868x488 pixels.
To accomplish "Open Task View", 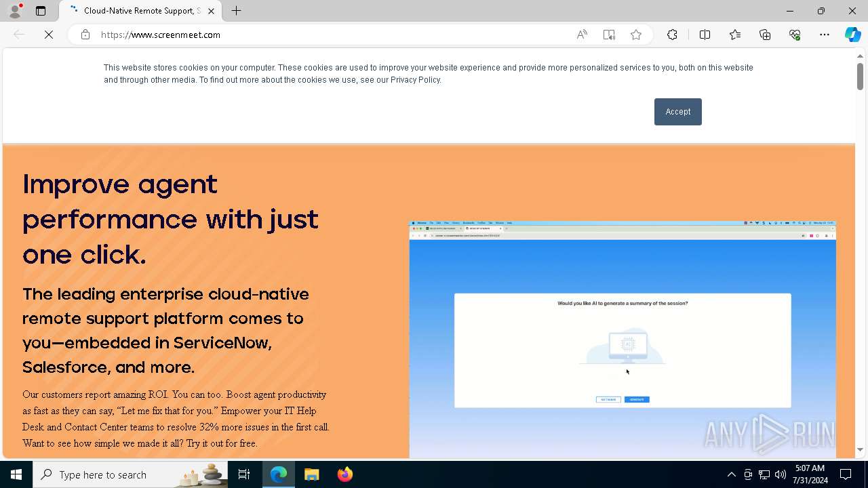I will (x=244, y=474).
